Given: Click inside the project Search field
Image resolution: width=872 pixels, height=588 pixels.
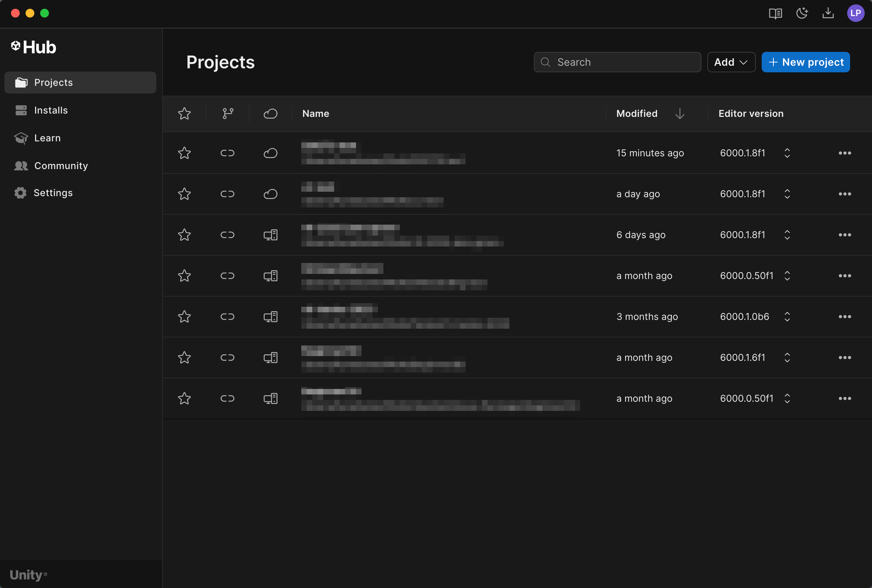Looking at the screenshot, I should coord(617,62).
